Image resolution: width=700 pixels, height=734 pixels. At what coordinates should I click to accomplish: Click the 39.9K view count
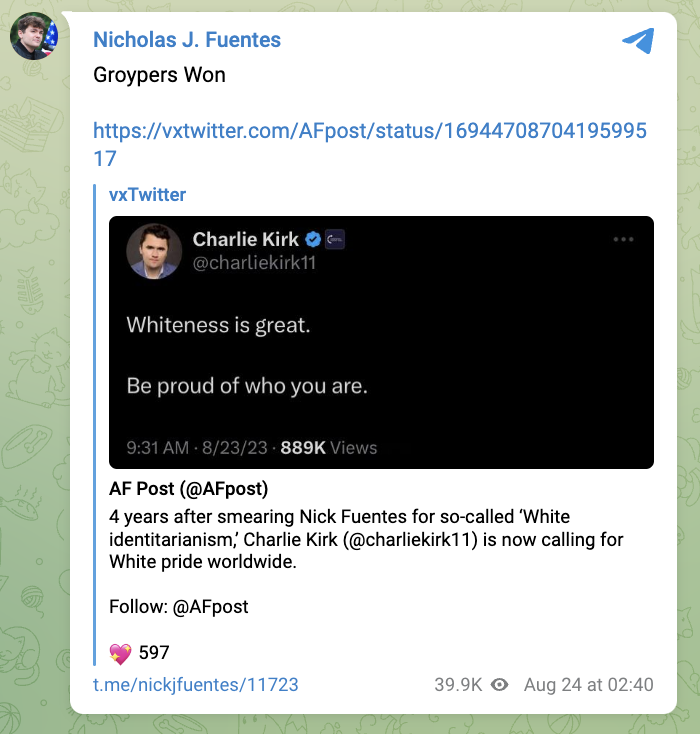click(458, 685)
